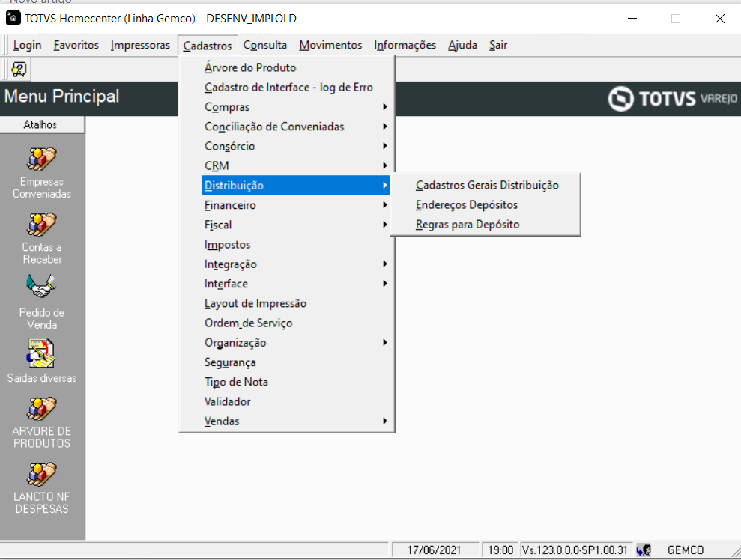Screen dimensions: 741x560
Task: Expand the Financeiro submenu arrow
Action: pos(385,205)
